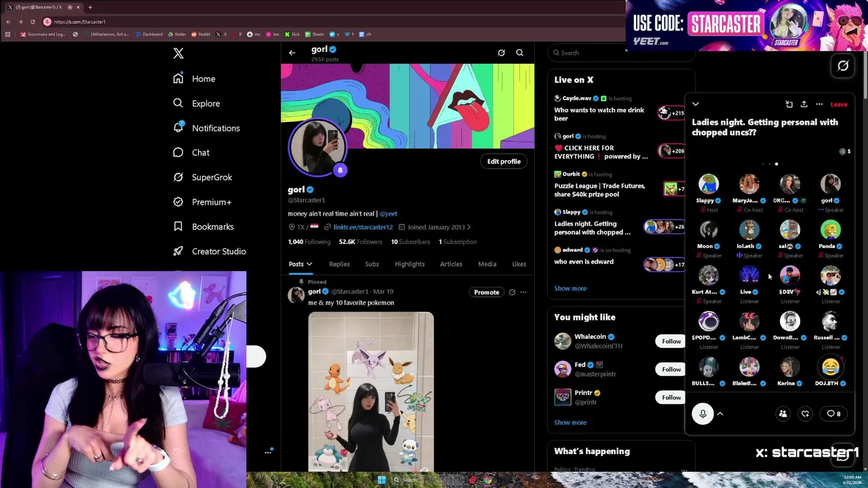This screenshot has width=868, height=488.
Task: Open the pokemon mirror selfie image
Action: [371, 391]
